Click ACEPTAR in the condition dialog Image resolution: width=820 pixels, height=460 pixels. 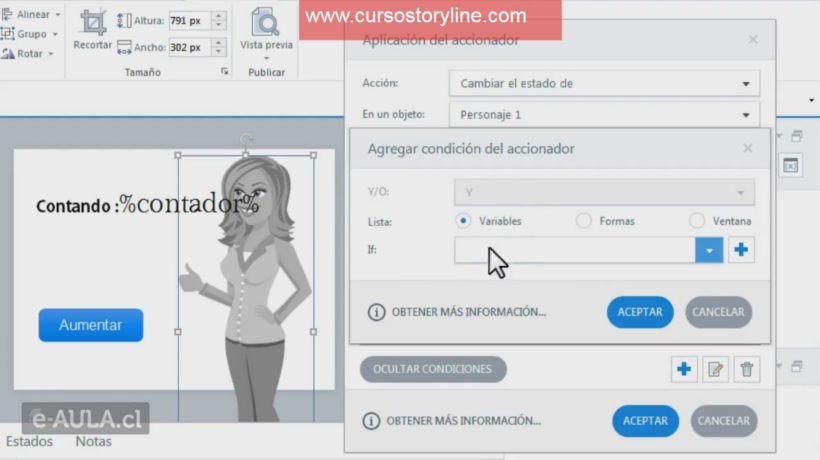click(x=640, y=312)
